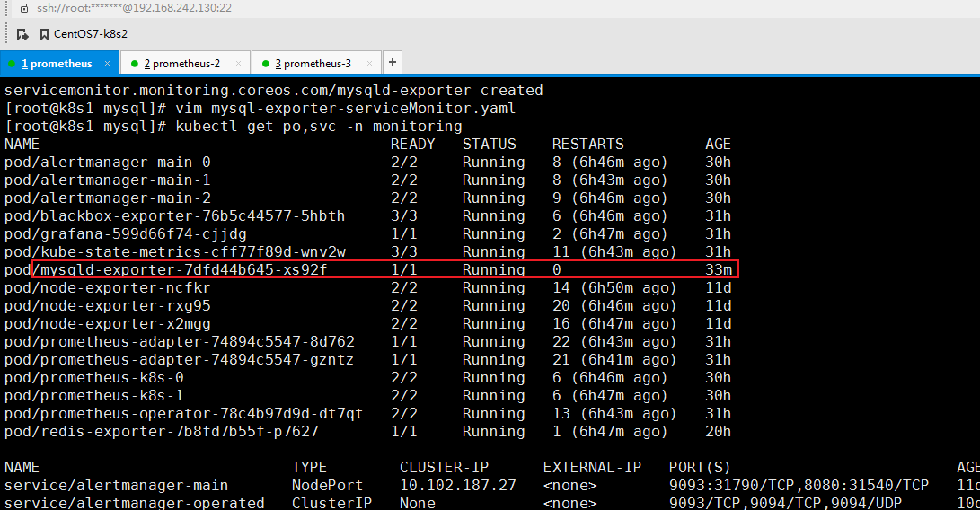Click the green status dot on prometheus-3 tab

click(266, 64)
